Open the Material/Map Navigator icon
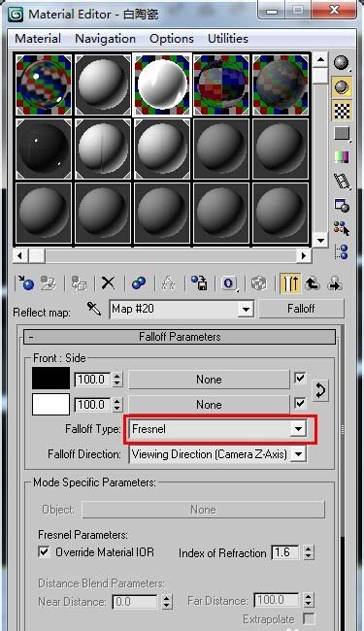 coord(341,251)
